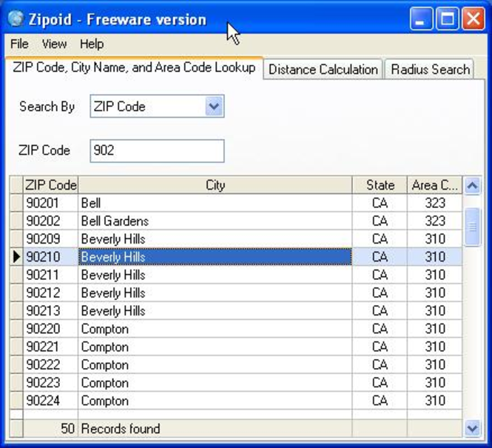Select the row for ZIP 90201 Bell
The height and width of the screenshot is (448, 492).
(215, 203)
